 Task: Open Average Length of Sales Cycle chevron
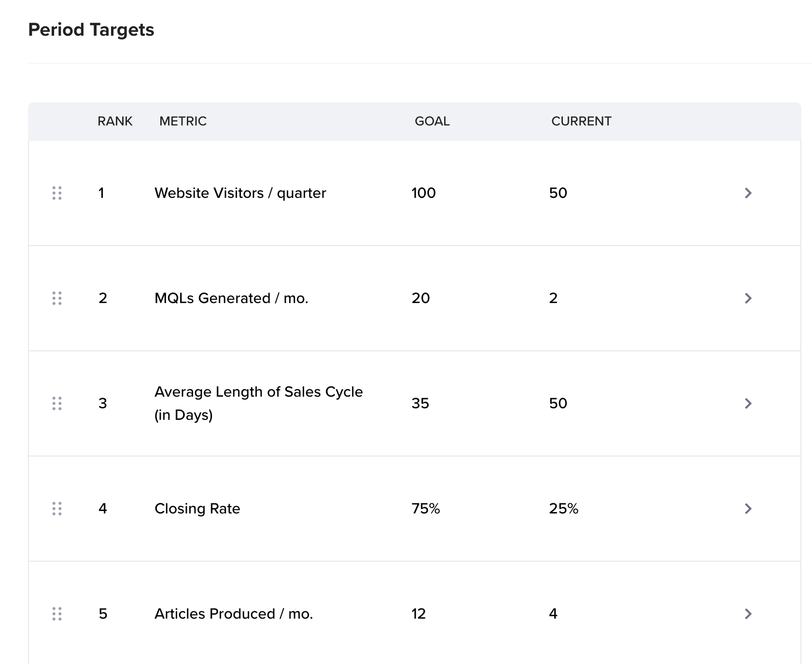[x=748, y=403]
